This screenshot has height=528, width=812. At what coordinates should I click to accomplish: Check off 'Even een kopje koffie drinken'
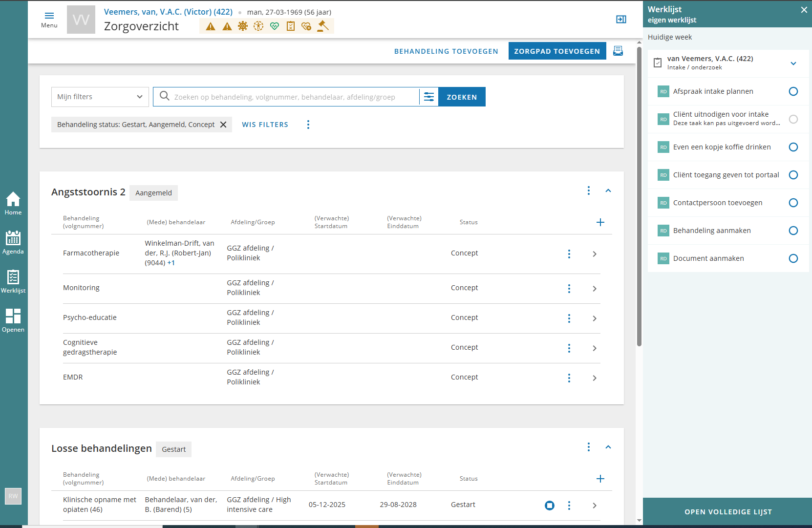(x=793, y=147)
